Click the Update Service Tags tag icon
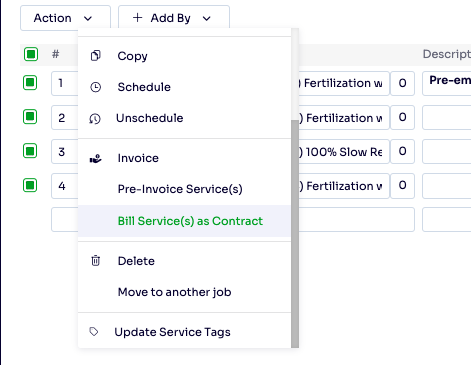 [94, 332]
